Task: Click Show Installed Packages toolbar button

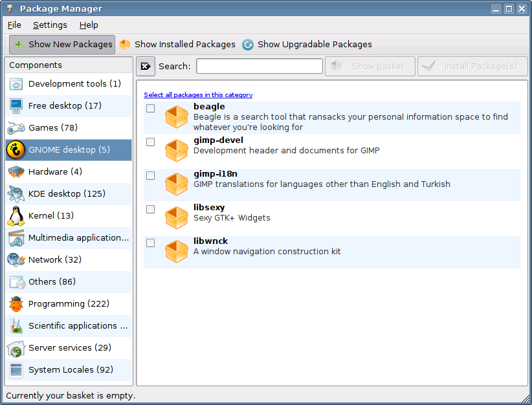Action: coord(177,45)
